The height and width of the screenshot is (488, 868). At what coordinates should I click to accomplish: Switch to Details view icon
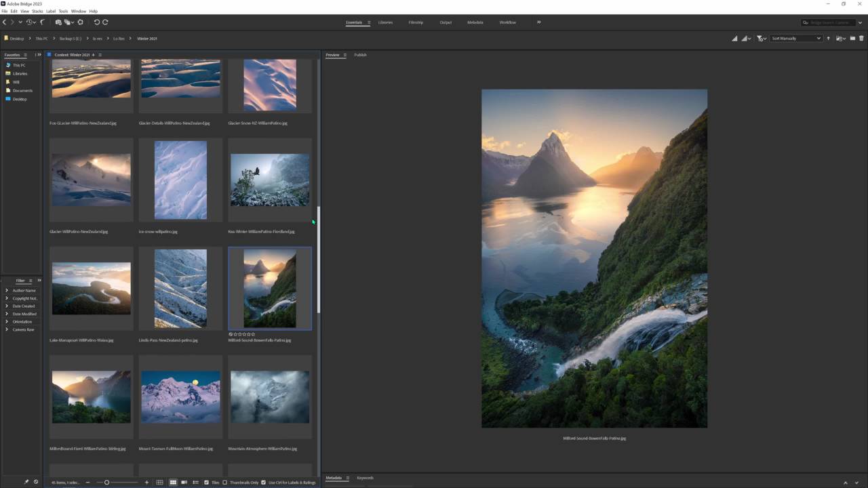click(184, 483)
